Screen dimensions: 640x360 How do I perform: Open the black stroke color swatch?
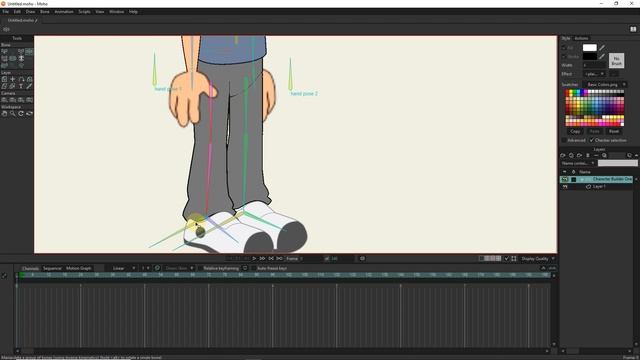(589, 57)
